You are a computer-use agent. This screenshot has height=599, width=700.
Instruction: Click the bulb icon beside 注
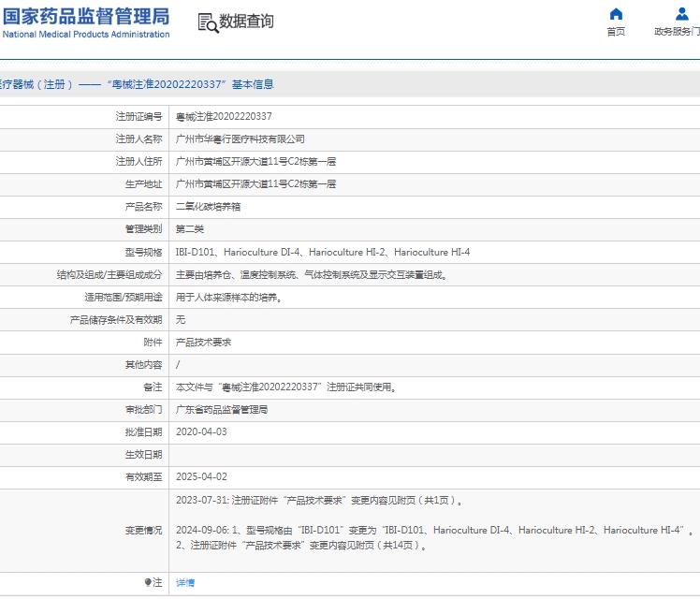[x=148, y=582]
